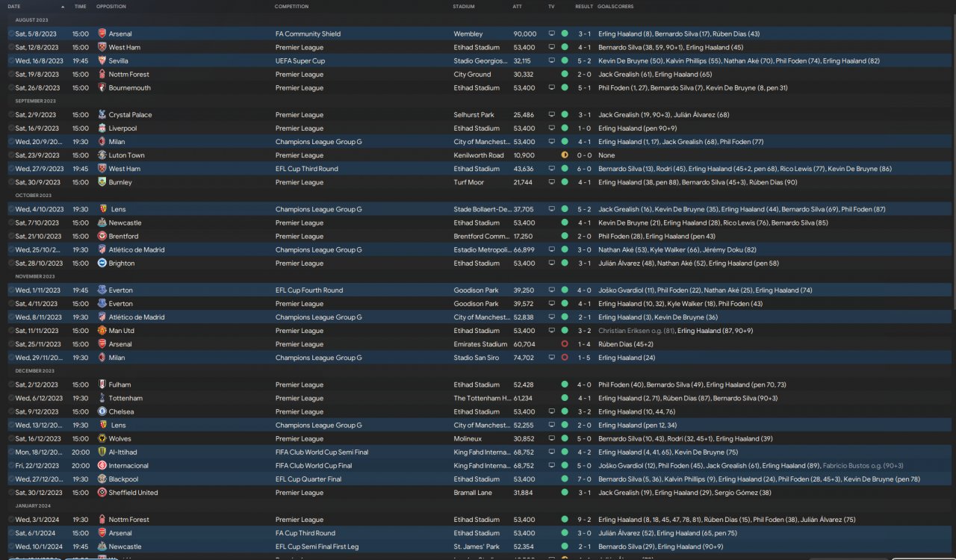
Task: Sort fixtures by the Competition column header
Action: pyautogui.click(x=291, y=6)
